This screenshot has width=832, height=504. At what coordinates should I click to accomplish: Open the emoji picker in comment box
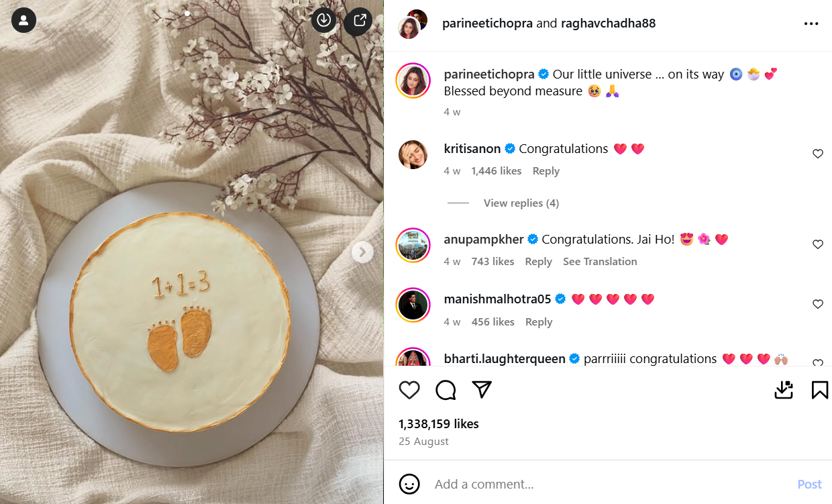click(409, 484)
